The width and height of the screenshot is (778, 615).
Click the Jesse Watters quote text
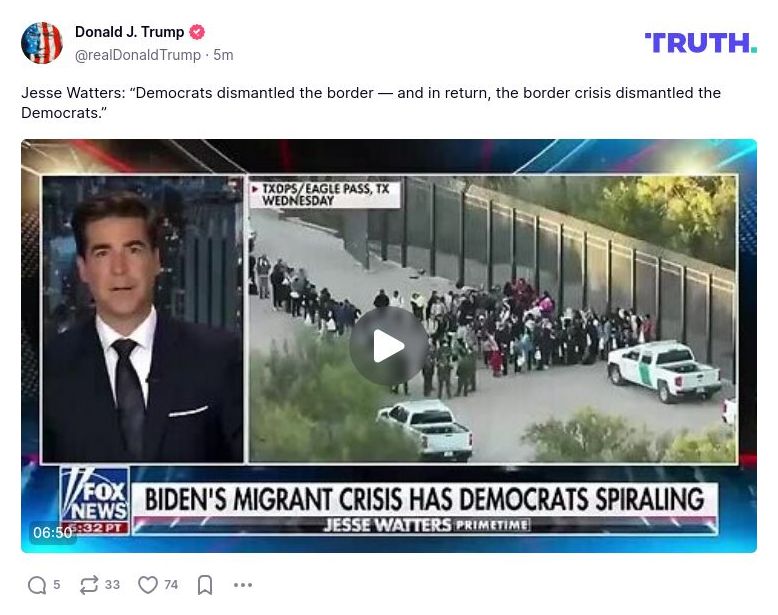tap(371, 103)
